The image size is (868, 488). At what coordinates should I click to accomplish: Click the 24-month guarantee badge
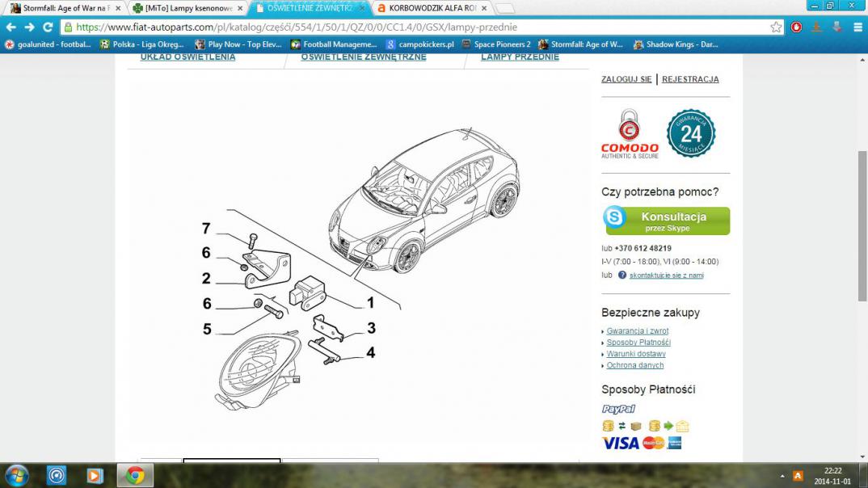691,133
